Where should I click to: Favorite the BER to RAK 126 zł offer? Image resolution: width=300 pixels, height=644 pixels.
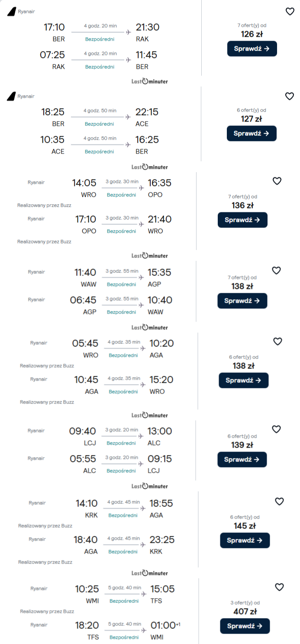tap(290, 12)
